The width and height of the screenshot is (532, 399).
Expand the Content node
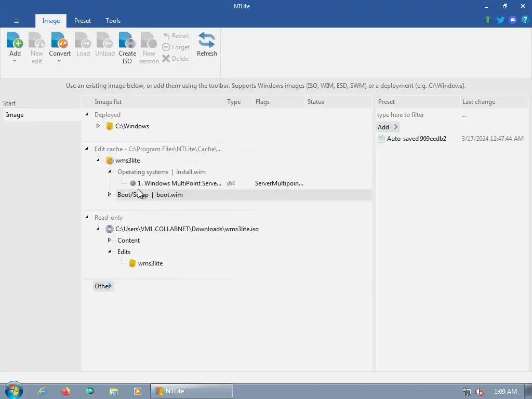pos(109,240)
